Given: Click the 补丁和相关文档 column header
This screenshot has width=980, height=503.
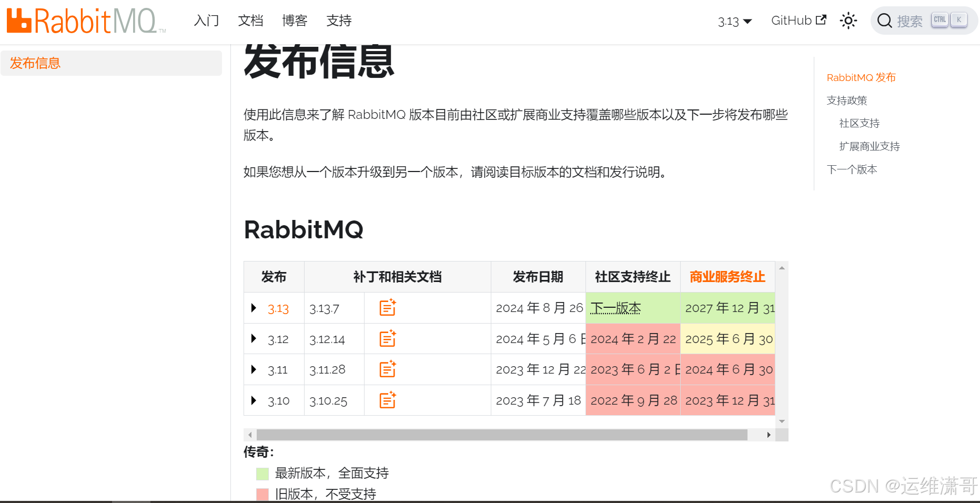Looking at the screenshot, I should pyautogui.click(x=397, y=277).
